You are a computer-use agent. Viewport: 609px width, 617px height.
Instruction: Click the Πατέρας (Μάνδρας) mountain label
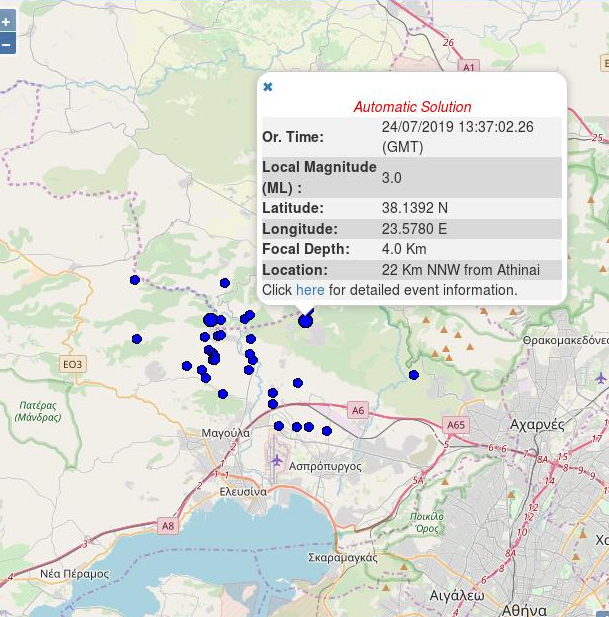point(38,411)
